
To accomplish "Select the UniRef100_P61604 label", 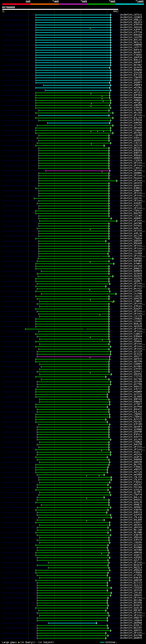I will pyautogui.click(x=131, y=178).
